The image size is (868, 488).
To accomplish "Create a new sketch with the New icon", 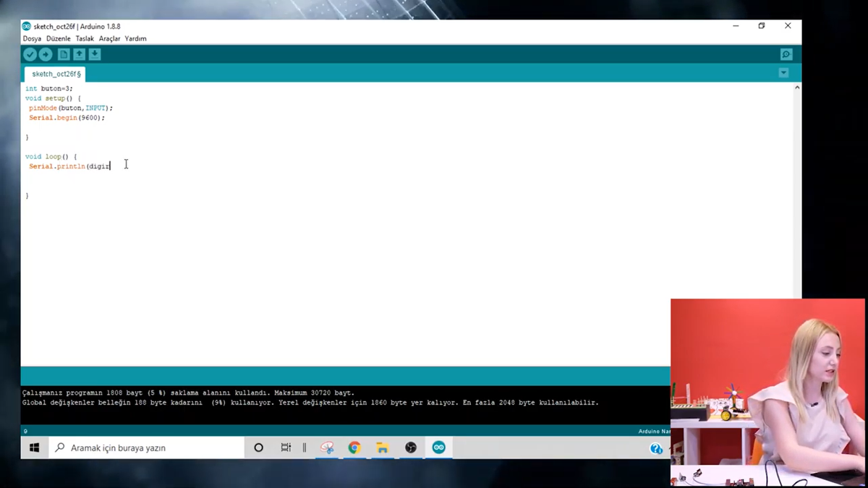I will (63, 53).
